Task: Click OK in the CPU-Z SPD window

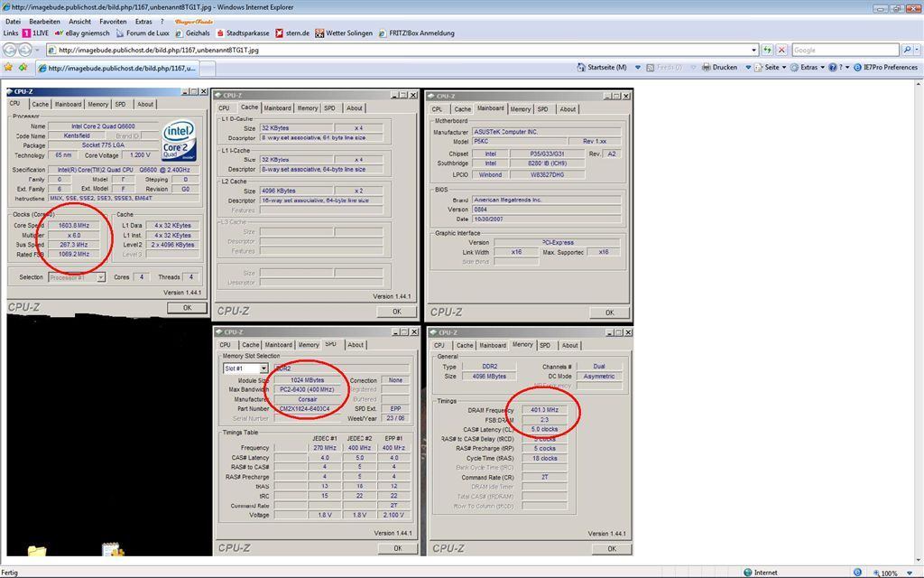Action: pyautogui.click(x=398, y=548)
